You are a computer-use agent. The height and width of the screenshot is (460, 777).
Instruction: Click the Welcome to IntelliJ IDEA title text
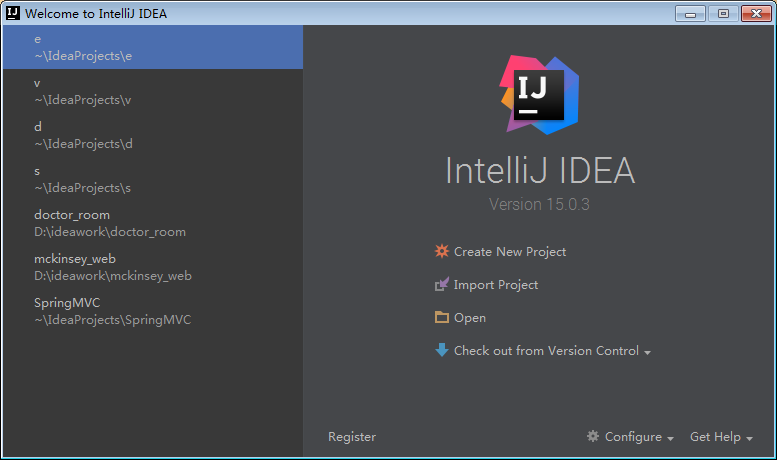[x=96, y=14]
